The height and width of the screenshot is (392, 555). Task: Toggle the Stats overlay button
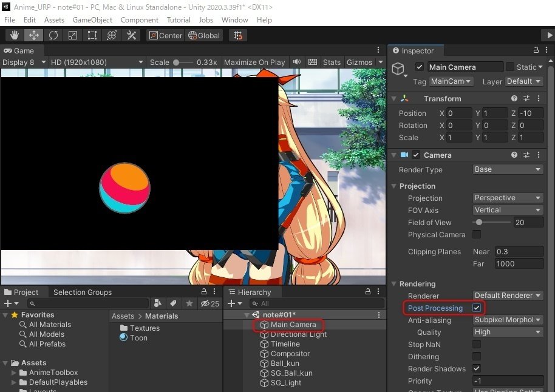pos(332,63)
